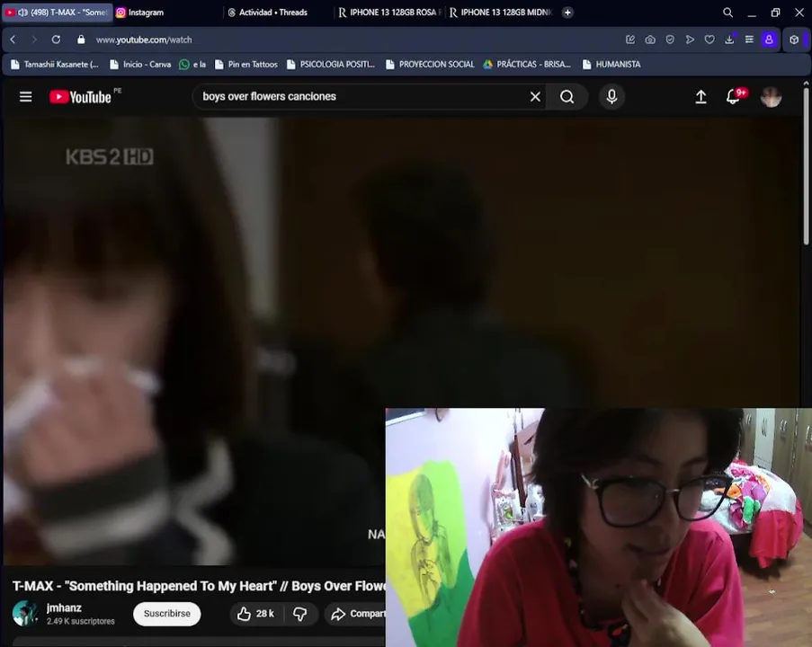Clear the search box with the X
This screenshot has width=812, height=647.
pos(535,97)
